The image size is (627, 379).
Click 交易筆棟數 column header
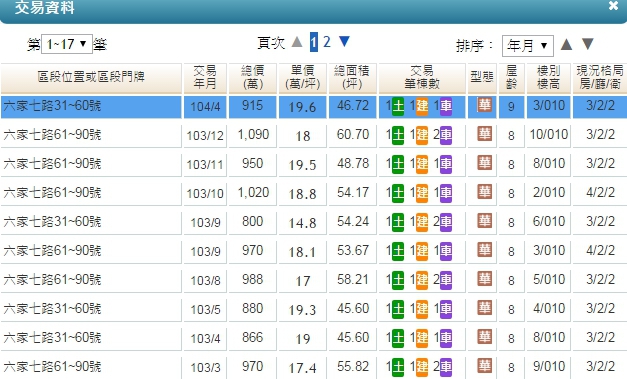point(422,78)
